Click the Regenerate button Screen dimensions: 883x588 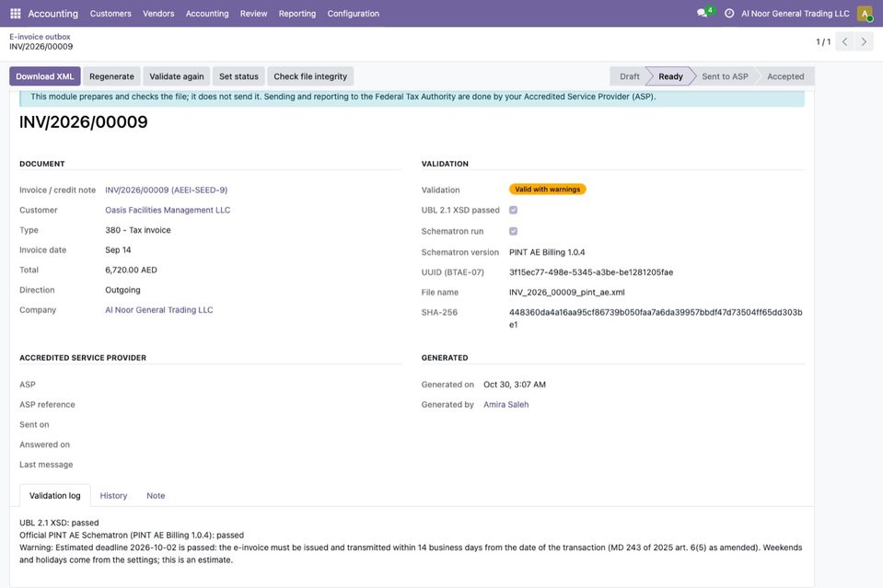click(x=111, y=76)
